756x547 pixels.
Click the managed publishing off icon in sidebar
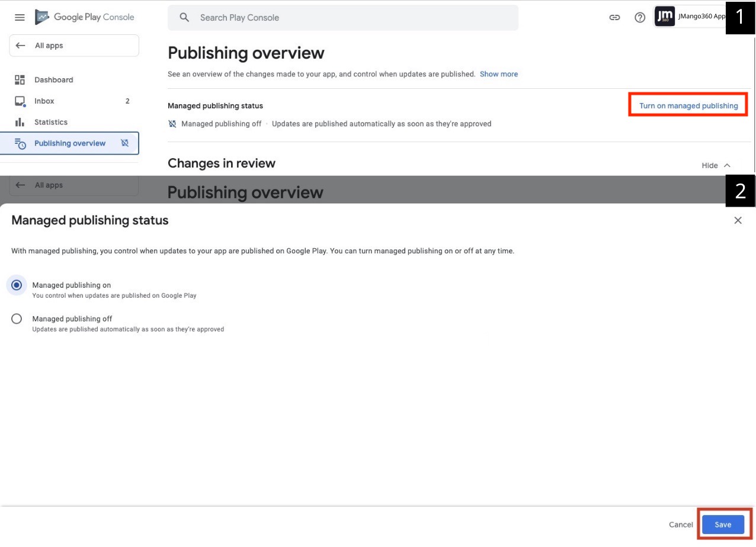pos(124,143)
